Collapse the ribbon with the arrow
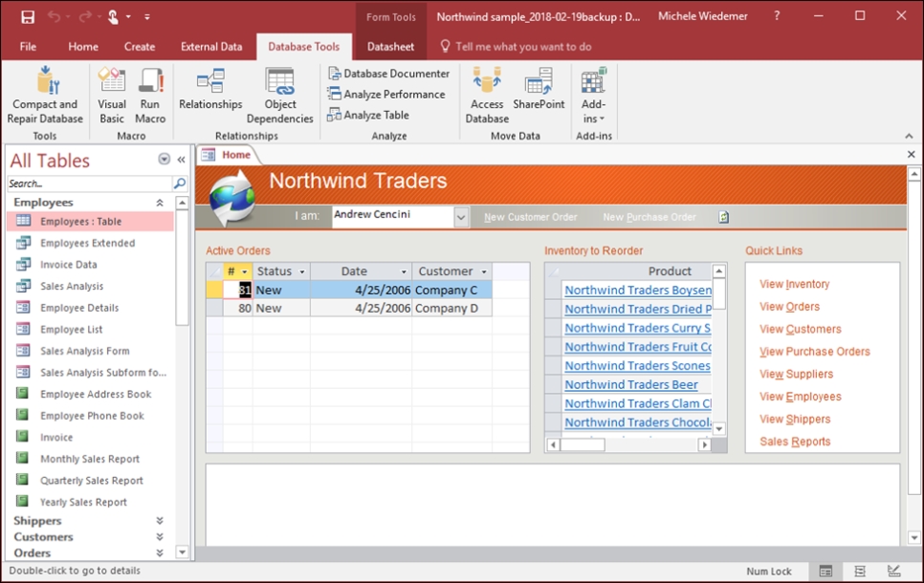 click(910, 136)
